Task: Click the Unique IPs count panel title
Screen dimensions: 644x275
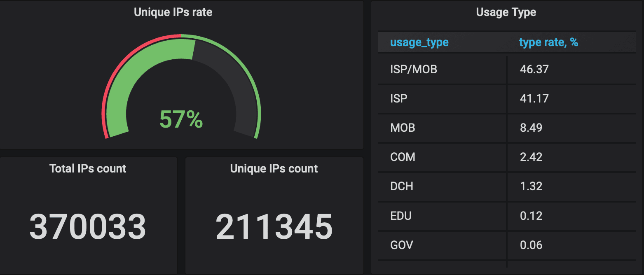Action: [x=274, y=168]
